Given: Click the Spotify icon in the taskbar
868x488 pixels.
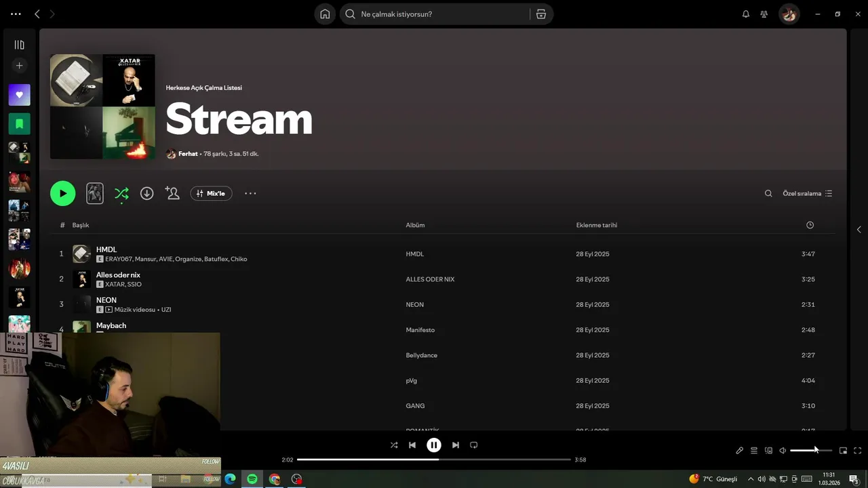Looking at the screenshot, I should (x=252, y=479).
